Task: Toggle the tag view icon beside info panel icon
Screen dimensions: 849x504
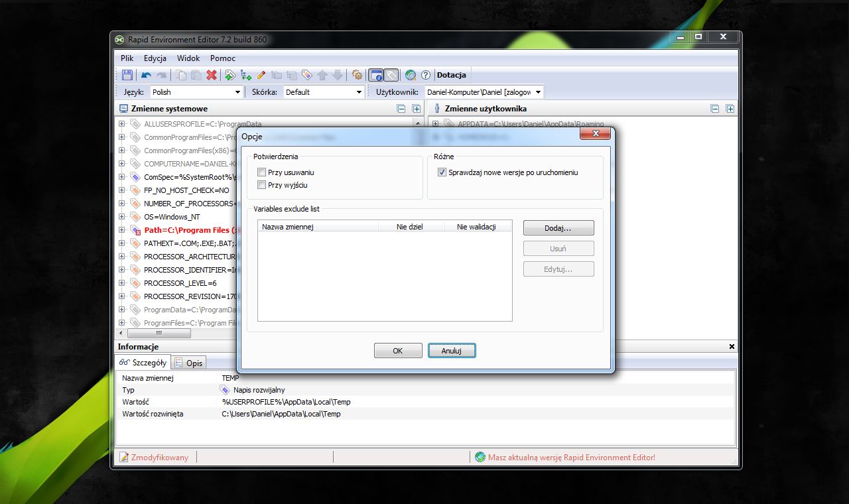Action: 391,75
